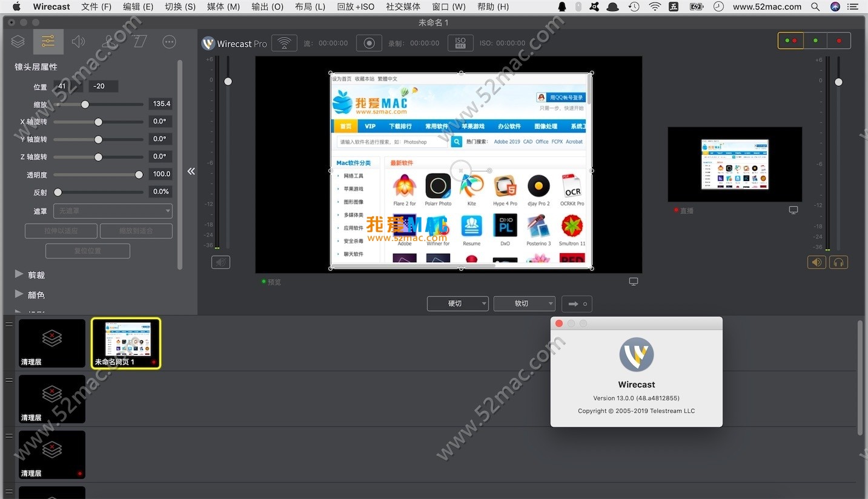
Task: Show preview-only layout with green dot
Action: click(815, 41)
